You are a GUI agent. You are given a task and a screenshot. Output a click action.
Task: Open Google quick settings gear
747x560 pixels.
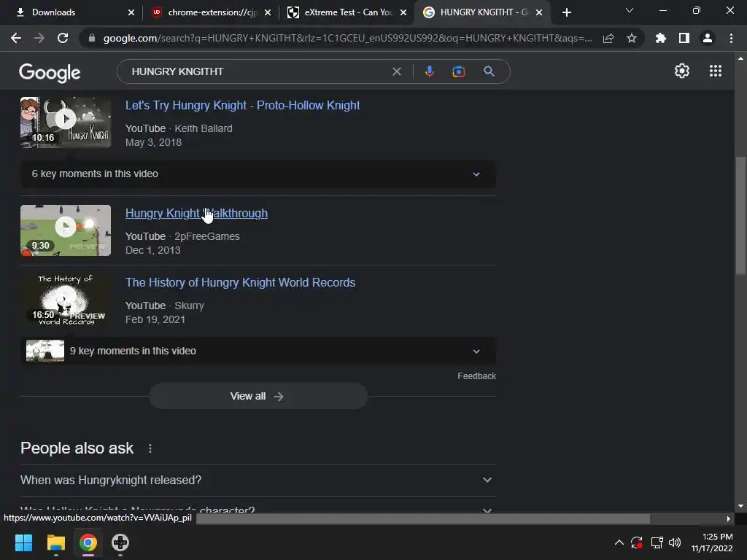pos(682,71)
